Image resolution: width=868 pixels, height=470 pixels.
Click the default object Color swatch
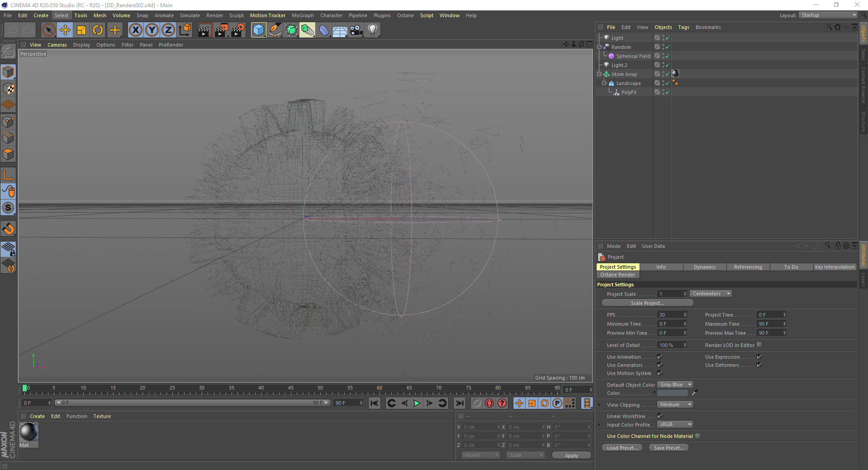point(672,393)
